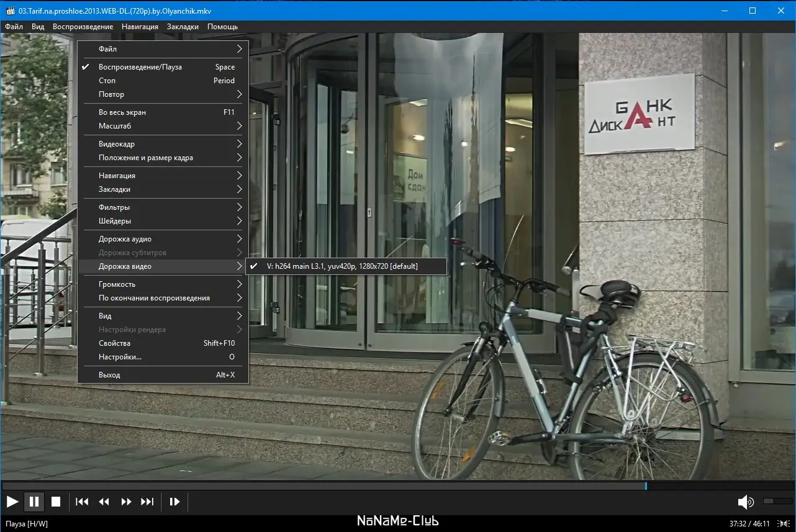
Task: Skip to next file with skip-forward icon
Action: [147, 502]
